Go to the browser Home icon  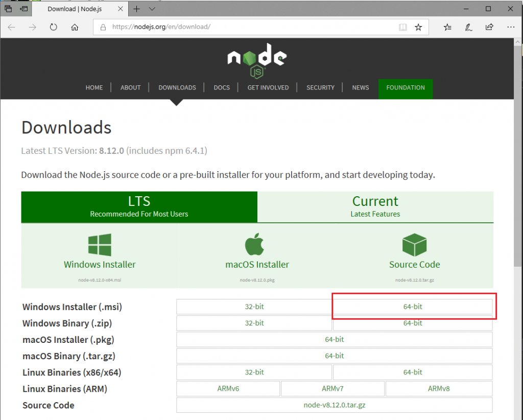75,27
